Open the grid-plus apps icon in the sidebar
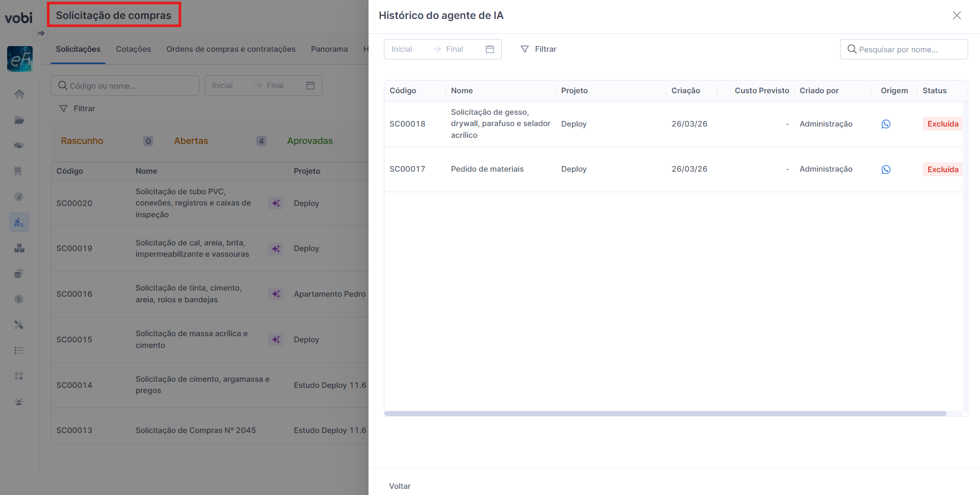Screen dimensions: 980x495 pyautogui.click(x=19, y=376)
